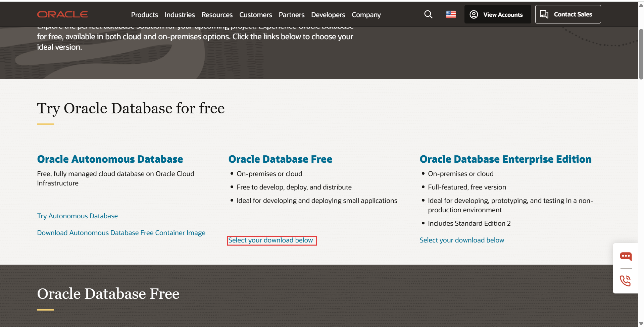Open Try Autonomous Database link

pos(78,216)
